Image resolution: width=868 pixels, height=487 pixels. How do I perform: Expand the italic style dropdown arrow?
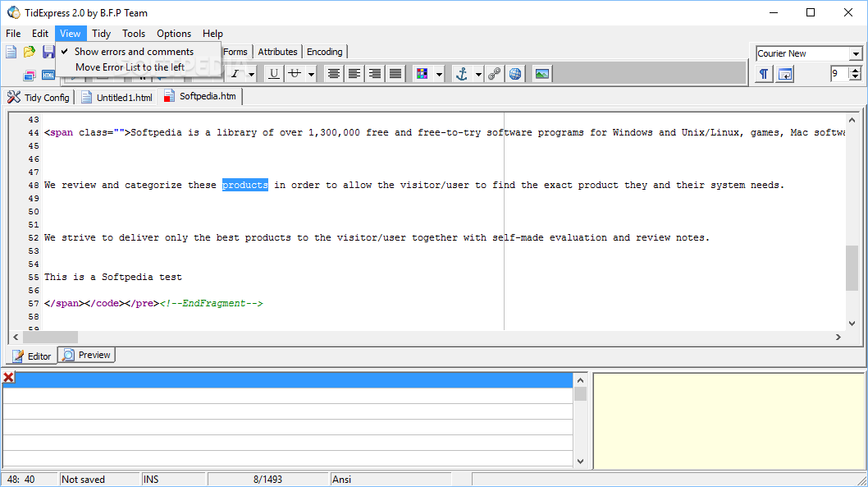pyautogui.click(x=252, y=74)
